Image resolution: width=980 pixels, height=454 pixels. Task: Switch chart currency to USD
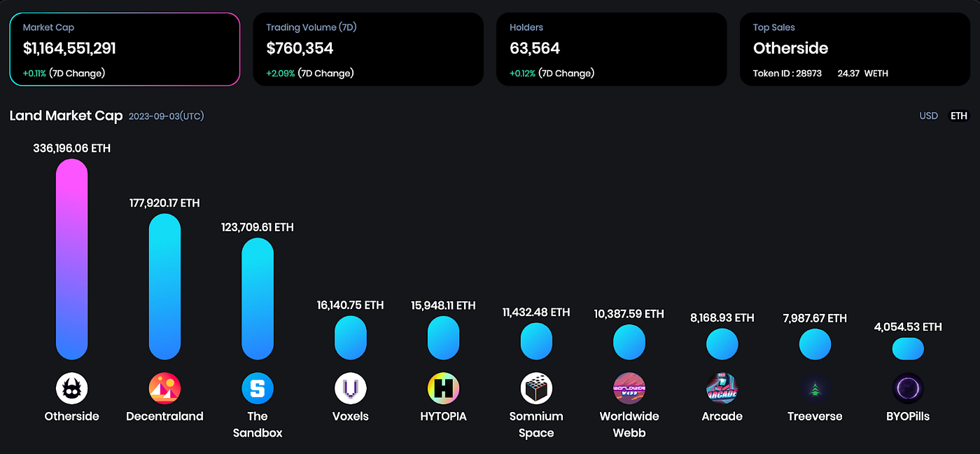(928, 116)
